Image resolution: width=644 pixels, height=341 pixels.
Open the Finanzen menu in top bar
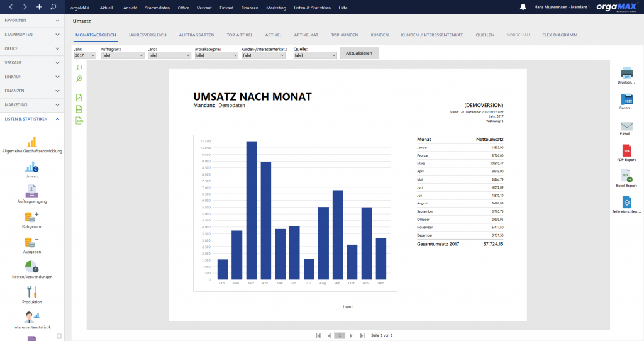pyautogui.click(x=250, y=8)
